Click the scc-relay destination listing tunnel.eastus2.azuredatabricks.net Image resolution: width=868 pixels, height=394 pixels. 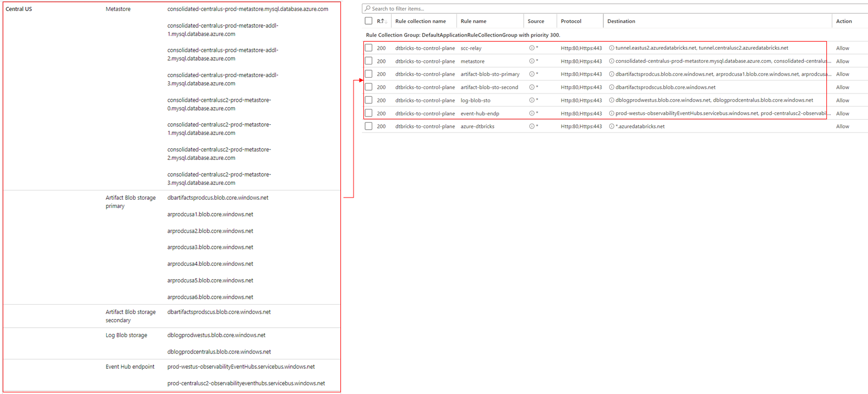coord(702,48)
